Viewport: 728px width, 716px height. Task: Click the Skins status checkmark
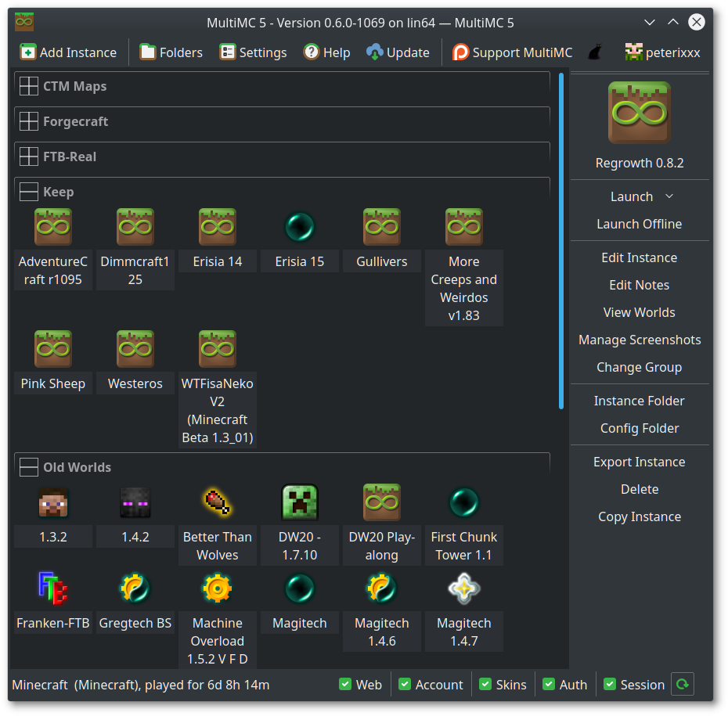pos(485,684)
